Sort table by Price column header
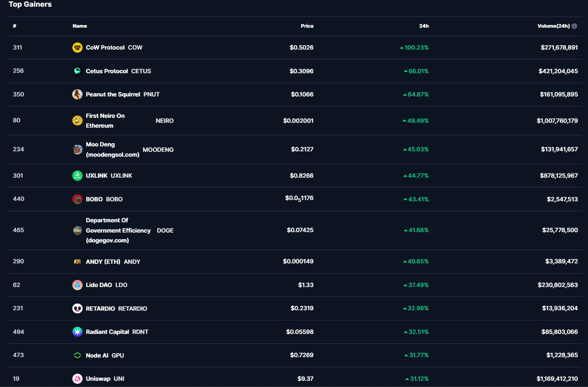 (307, 26)
